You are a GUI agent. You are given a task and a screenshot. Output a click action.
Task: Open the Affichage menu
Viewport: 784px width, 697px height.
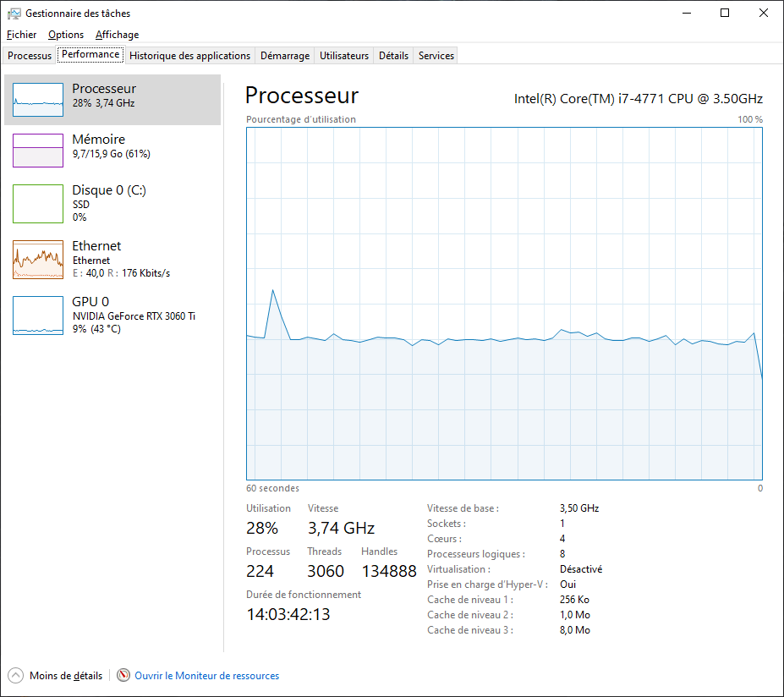(x=117, y=35)
